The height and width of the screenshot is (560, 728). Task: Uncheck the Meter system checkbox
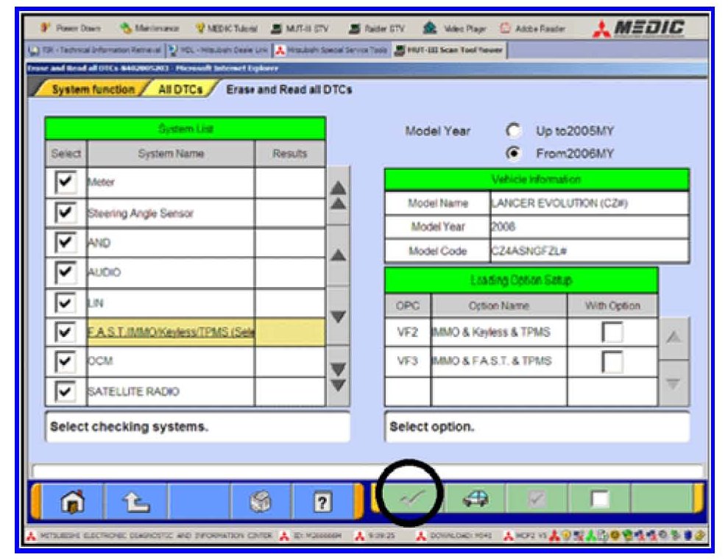point(66,182)
